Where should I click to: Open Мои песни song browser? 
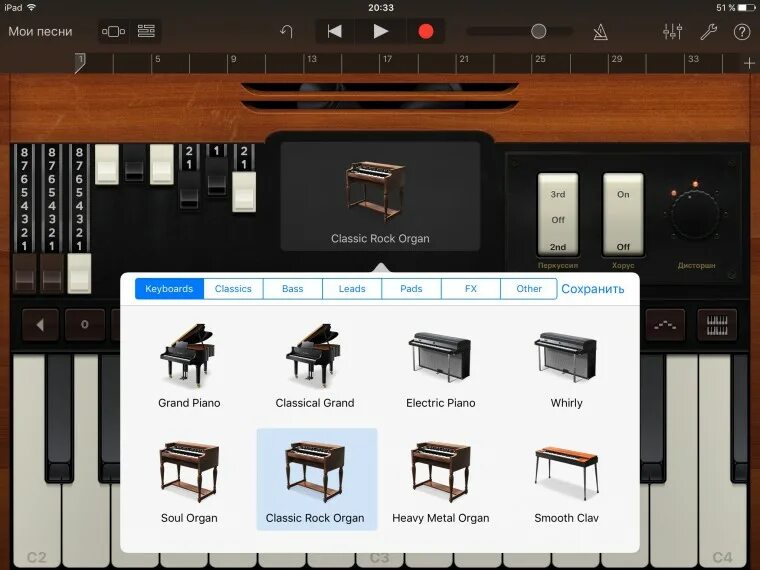point(40,32)
